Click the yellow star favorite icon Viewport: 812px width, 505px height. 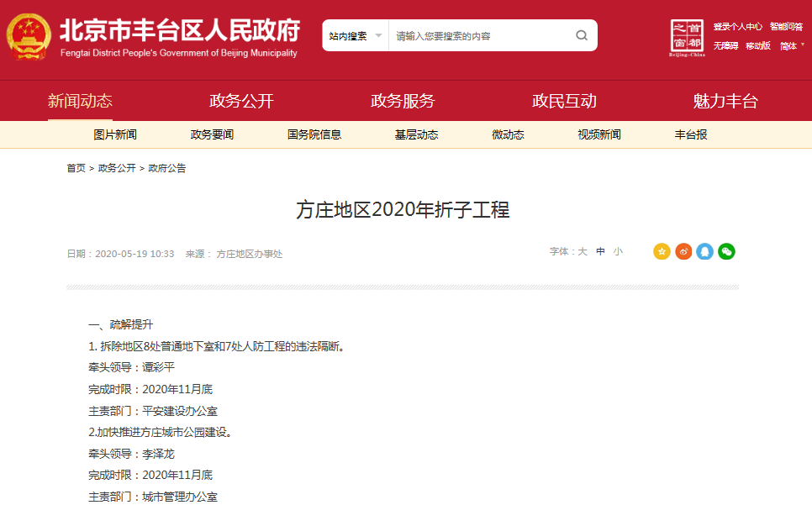click(662, 250)
